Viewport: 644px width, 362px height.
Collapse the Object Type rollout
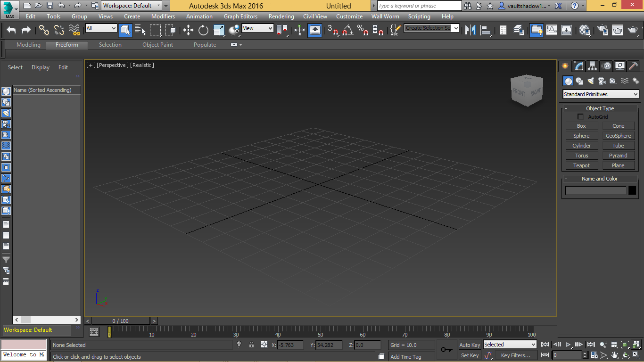pyautogui.click(x=600, y=108)
